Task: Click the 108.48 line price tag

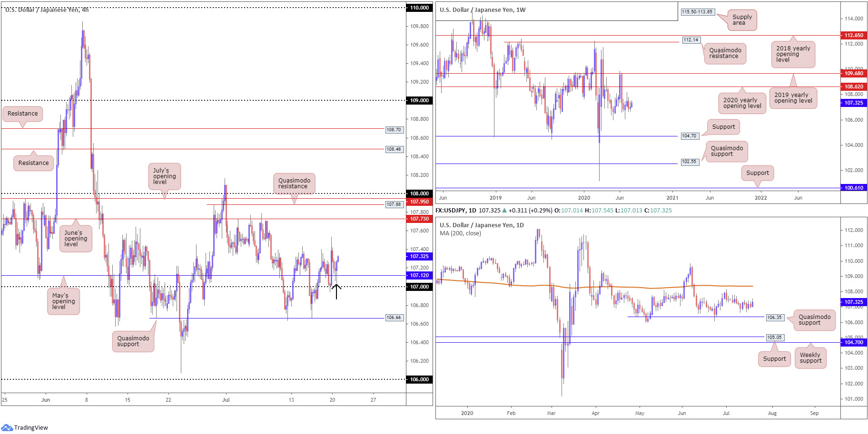Action: 394,149
